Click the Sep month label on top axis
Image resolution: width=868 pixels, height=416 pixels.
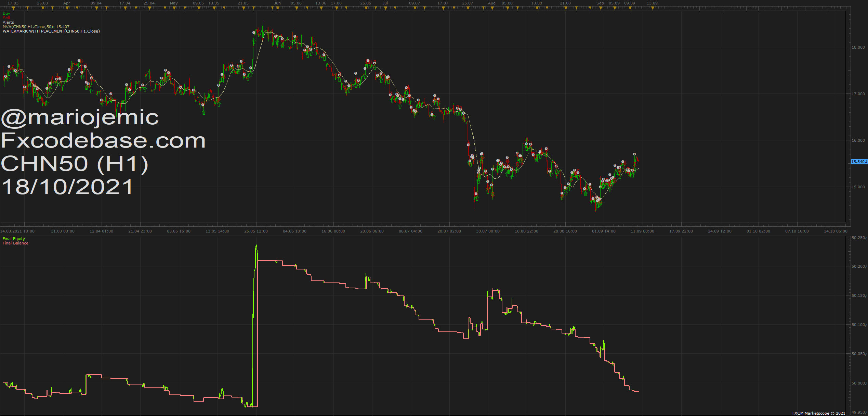[x=600, y=3]
